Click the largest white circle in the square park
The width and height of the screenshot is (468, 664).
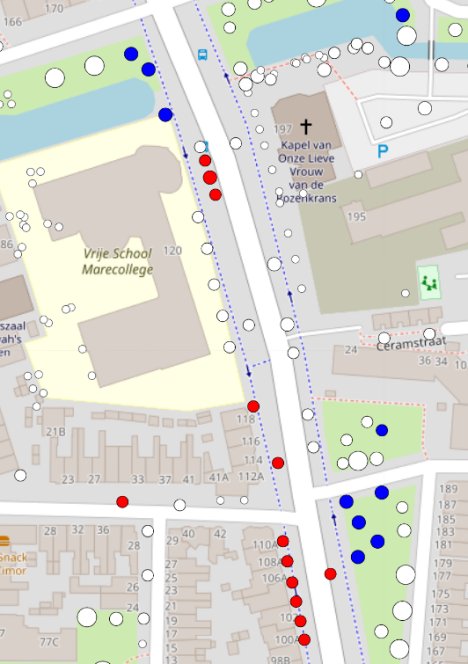pos(358,461)
